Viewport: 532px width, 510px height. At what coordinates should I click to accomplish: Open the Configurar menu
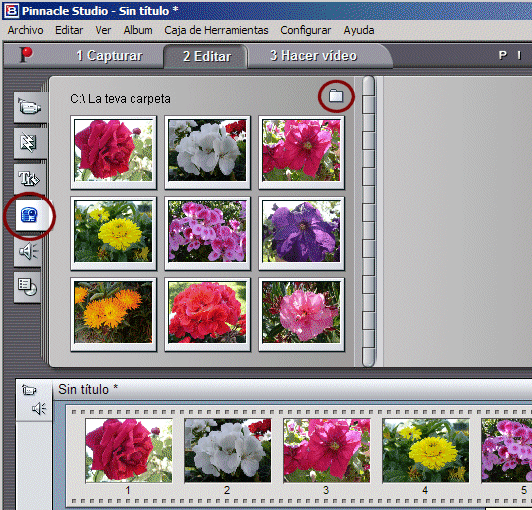[x=305, y=30]
